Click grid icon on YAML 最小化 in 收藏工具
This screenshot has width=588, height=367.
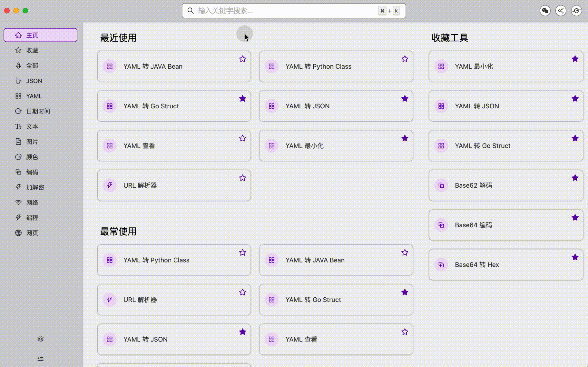441,66
